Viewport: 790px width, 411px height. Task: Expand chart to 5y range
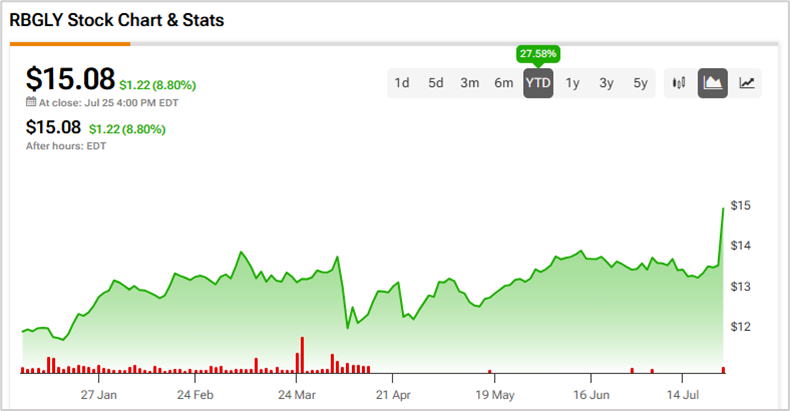(640, 83)
